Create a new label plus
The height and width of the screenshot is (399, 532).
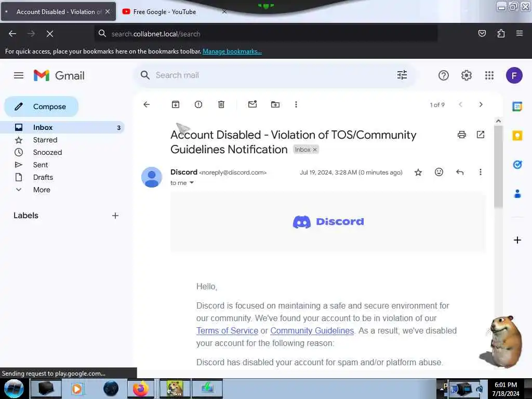[x=115, y=216]
